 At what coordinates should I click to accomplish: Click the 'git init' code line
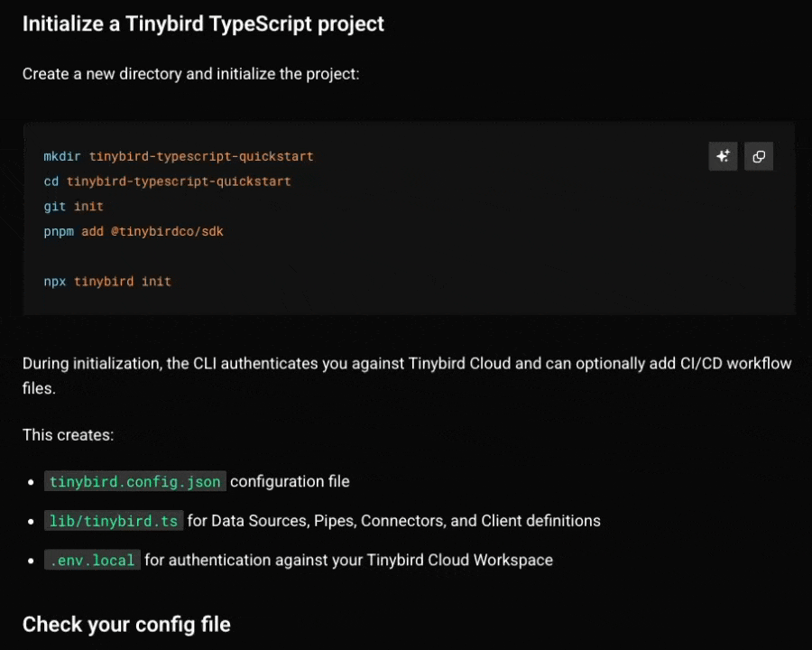click(74, 207)
